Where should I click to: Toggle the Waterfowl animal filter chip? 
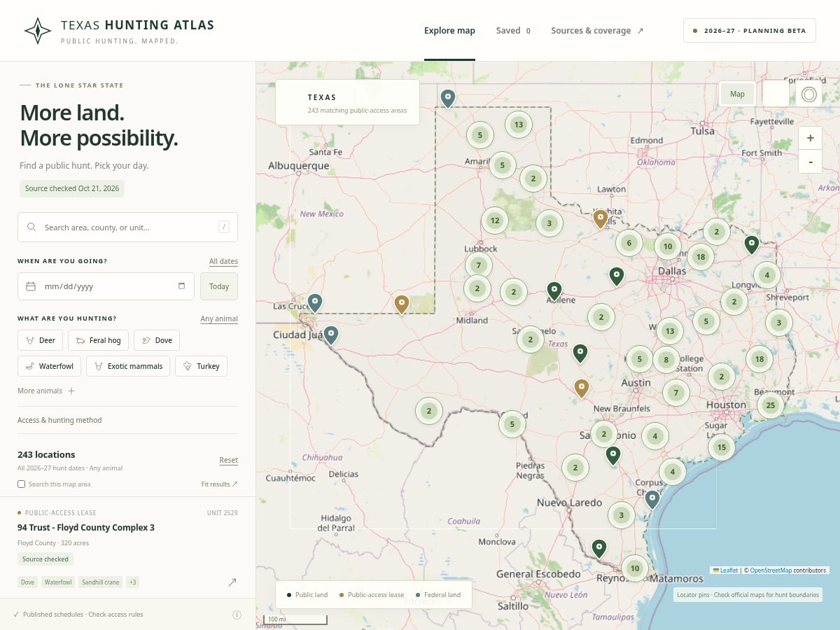pyautogui.click(x=50, y=366)
